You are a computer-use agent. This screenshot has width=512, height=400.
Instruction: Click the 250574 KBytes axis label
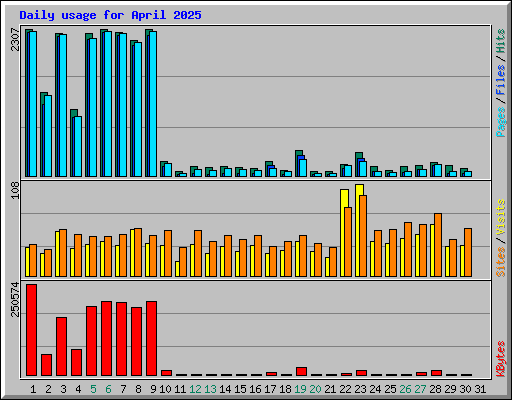point(15,299)
